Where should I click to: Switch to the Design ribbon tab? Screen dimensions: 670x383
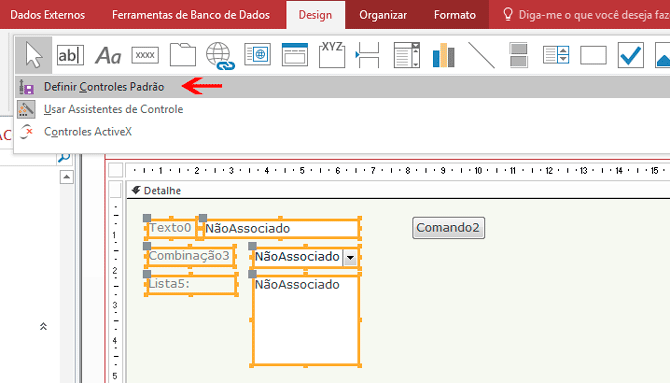(x=315, y=15)
